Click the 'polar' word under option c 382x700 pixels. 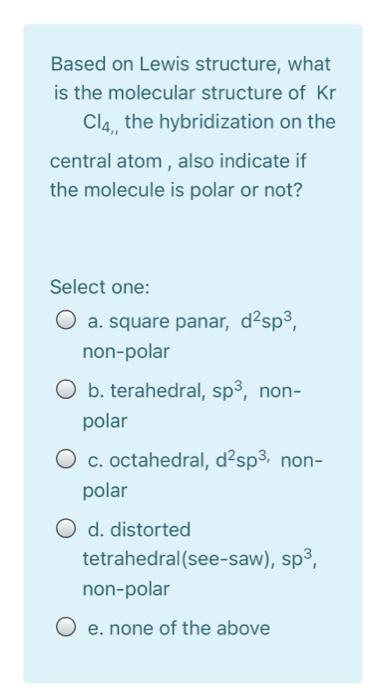(105, 491)
